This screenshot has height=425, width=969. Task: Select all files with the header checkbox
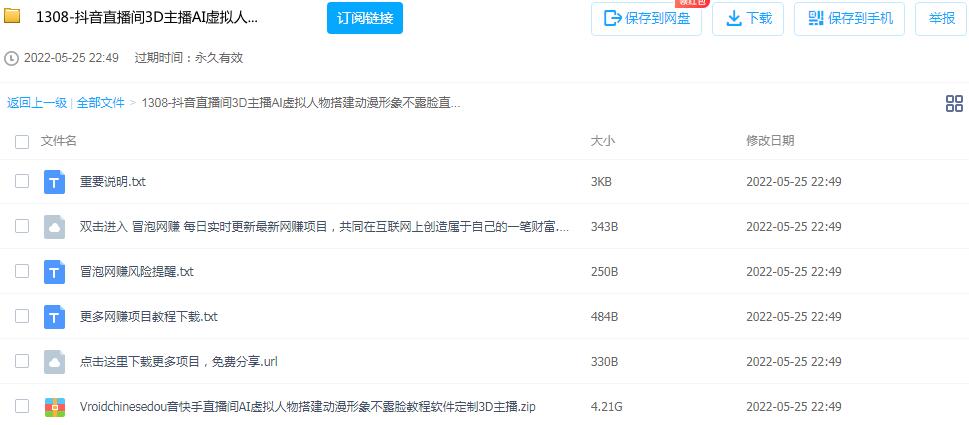click(x=22, y=142)
